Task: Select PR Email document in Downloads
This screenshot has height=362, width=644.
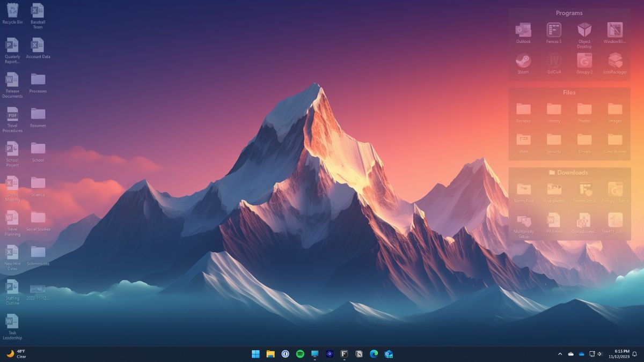Action: (554, 224)
